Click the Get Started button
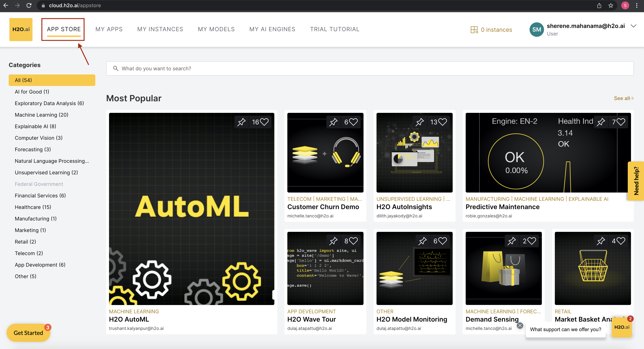The width and height of the screenshot is (644, 349). coord(28,333)
